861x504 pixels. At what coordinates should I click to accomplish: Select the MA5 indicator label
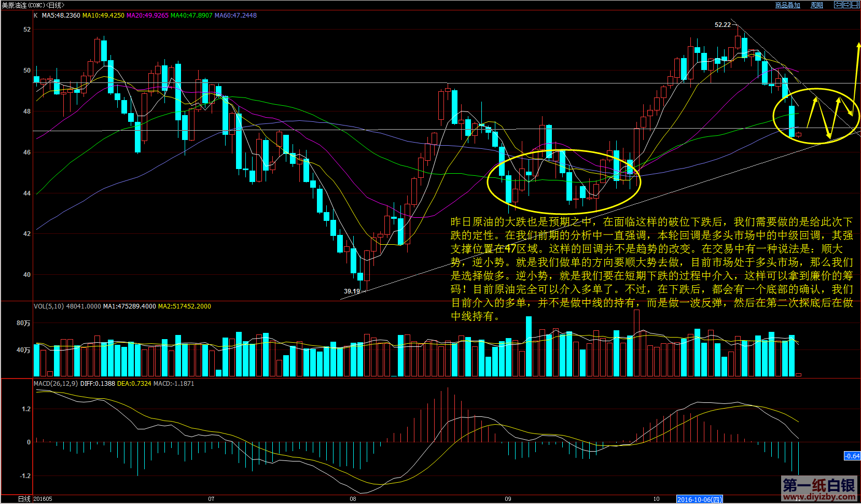pyautogui.click(x=61, y=16)
